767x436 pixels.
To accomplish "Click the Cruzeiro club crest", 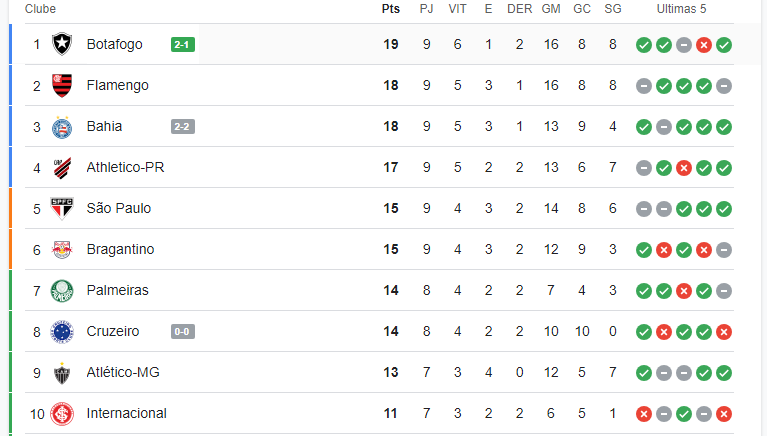I will 62,332.
